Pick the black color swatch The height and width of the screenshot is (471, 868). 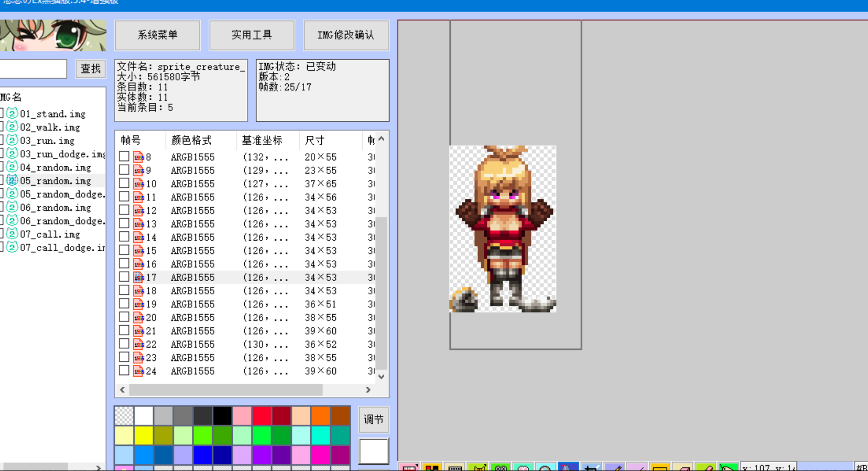222,416
